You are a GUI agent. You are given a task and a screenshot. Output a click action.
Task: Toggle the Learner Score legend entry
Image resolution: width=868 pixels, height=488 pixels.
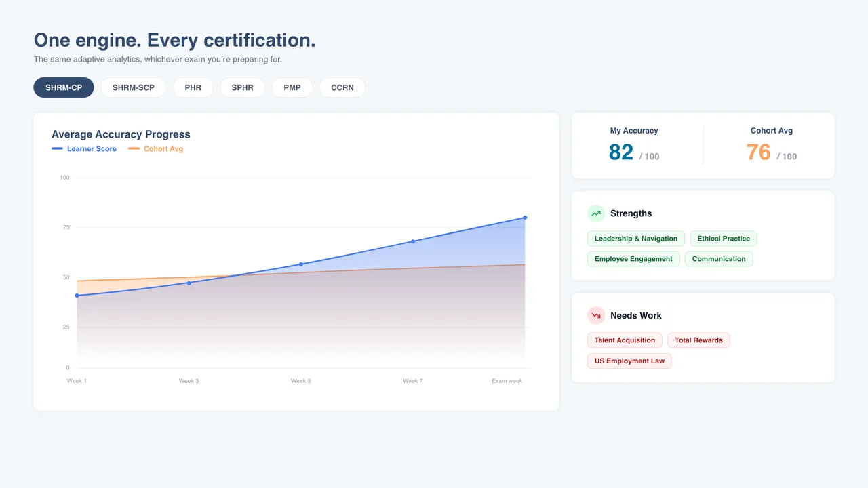pos(84,149)
